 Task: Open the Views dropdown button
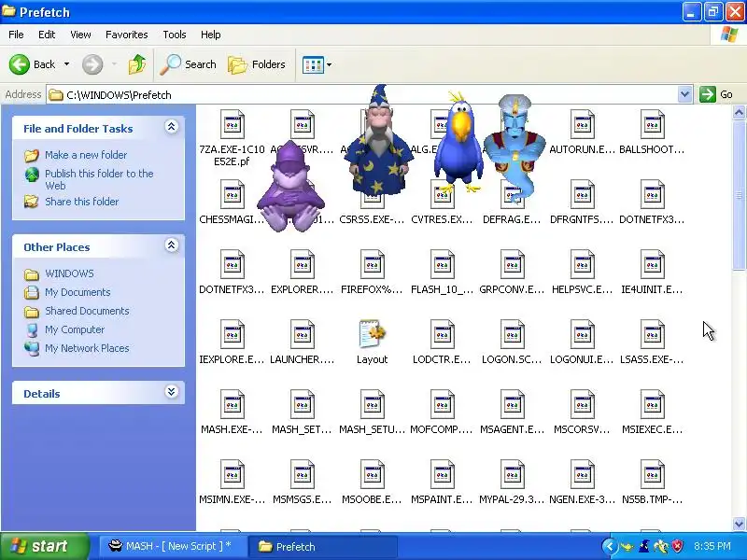click(x=317, y=64)
